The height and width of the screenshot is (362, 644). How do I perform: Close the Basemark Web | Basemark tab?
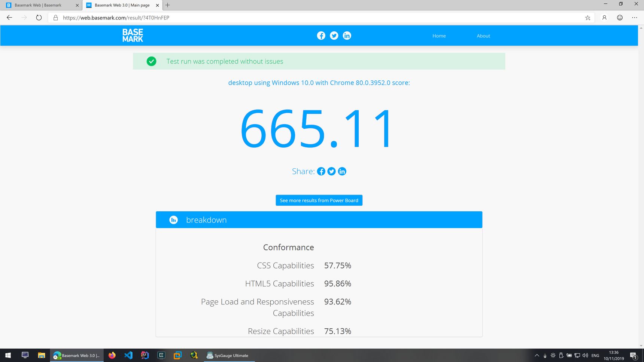[x=77, y=5]
